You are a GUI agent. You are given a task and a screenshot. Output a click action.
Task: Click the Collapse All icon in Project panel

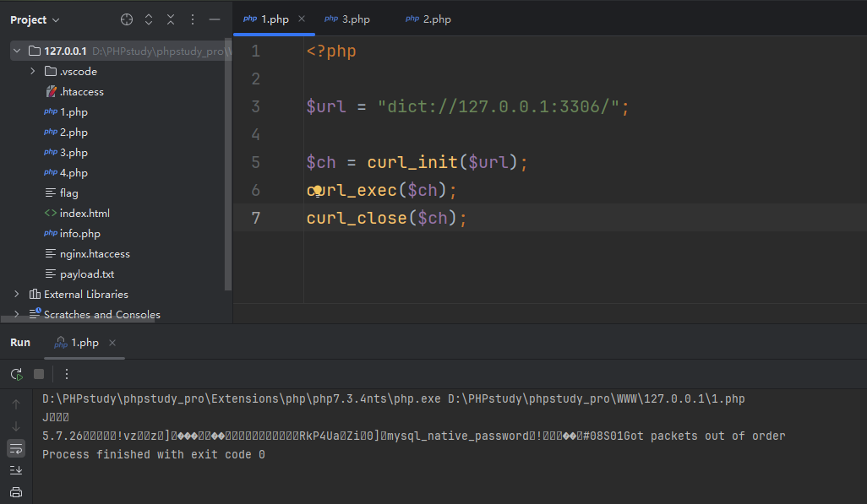171,19
